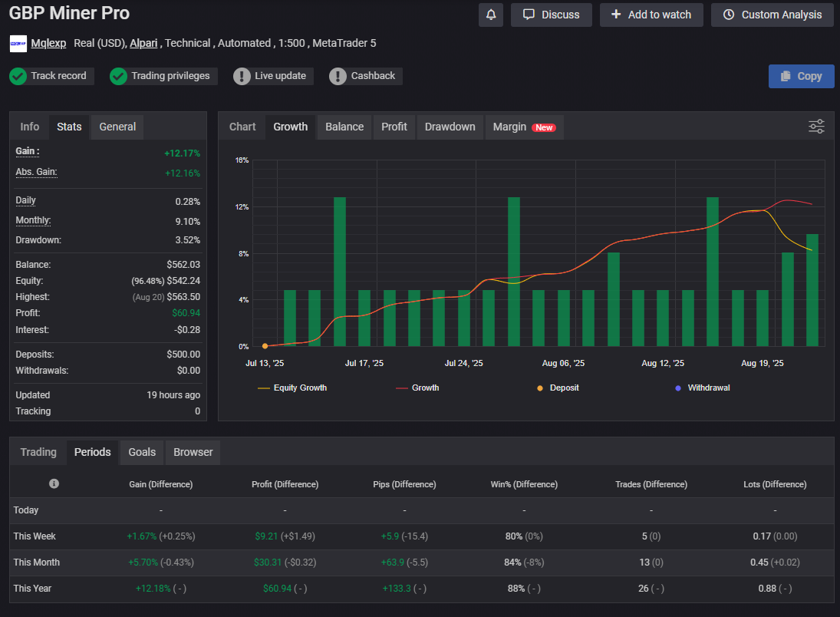Viewport: 840px width, 617px height.
Task: Switch to the Balance chart tab
Action: click(344, 127)
